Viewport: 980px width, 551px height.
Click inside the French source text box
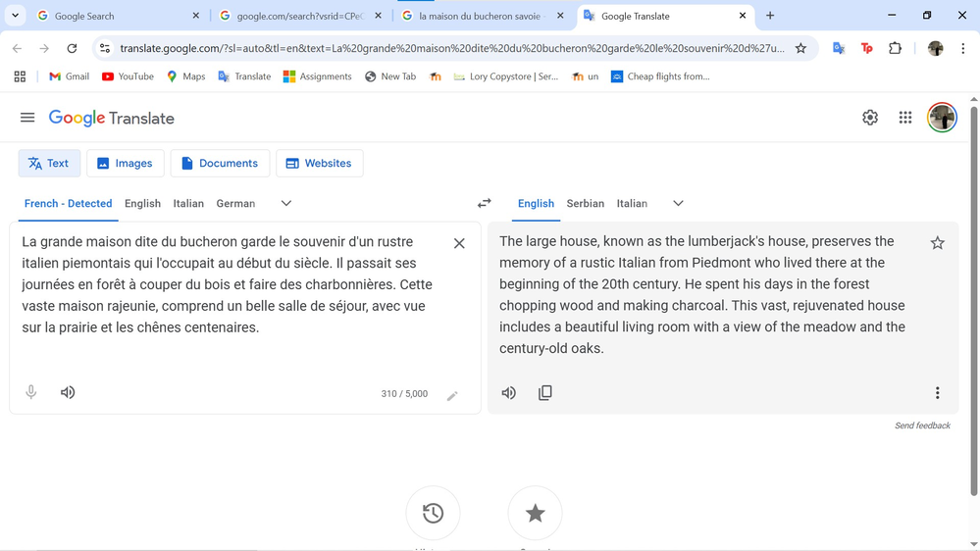(226, 294)
